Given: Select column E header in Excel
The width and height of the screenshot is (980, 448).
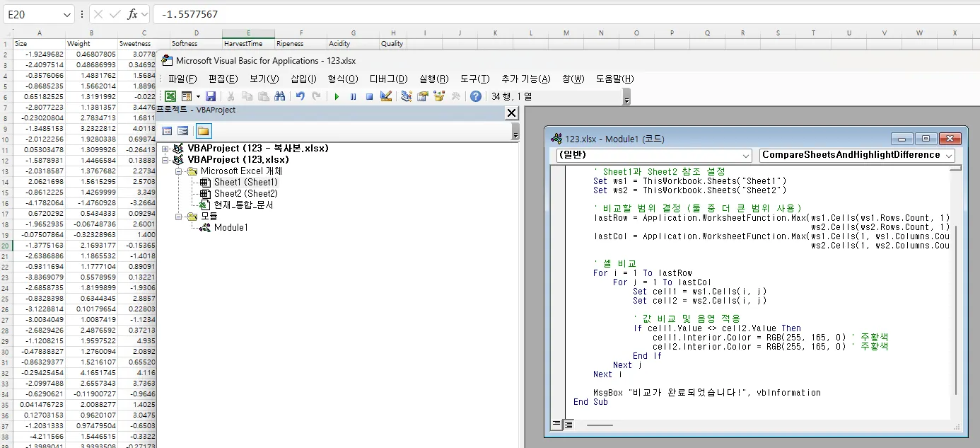Looking at the screenshot, I should click(x=248, y=33).
